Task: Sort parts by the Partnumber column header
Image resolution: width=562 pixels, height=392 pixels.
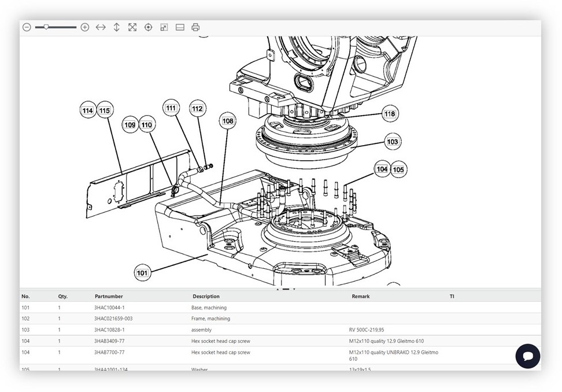Action: click(x=109, y=297)
